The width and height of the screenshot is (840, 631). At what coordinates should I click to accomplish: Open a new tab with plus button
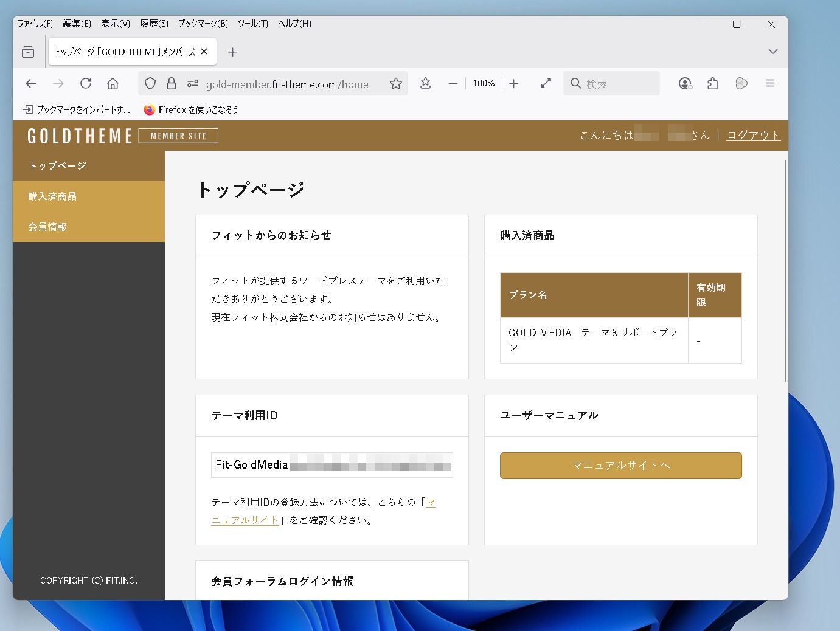point(232,52)
